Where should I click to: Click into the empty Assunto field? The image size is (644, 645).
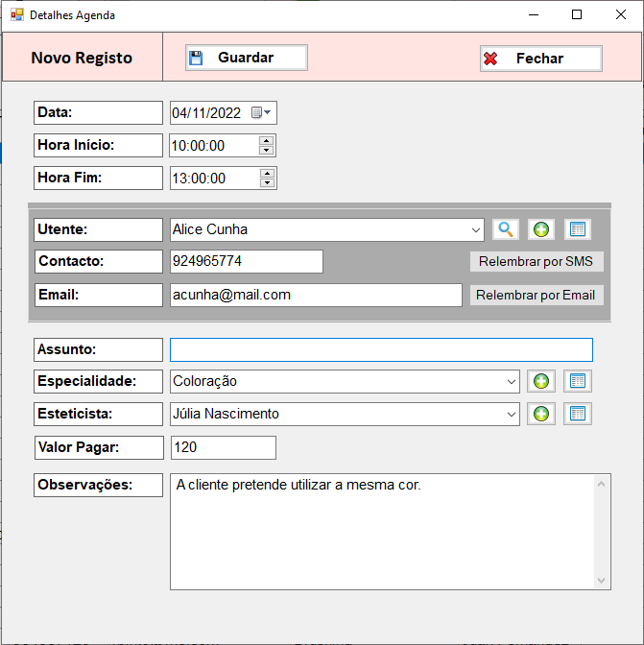[381, 349]
